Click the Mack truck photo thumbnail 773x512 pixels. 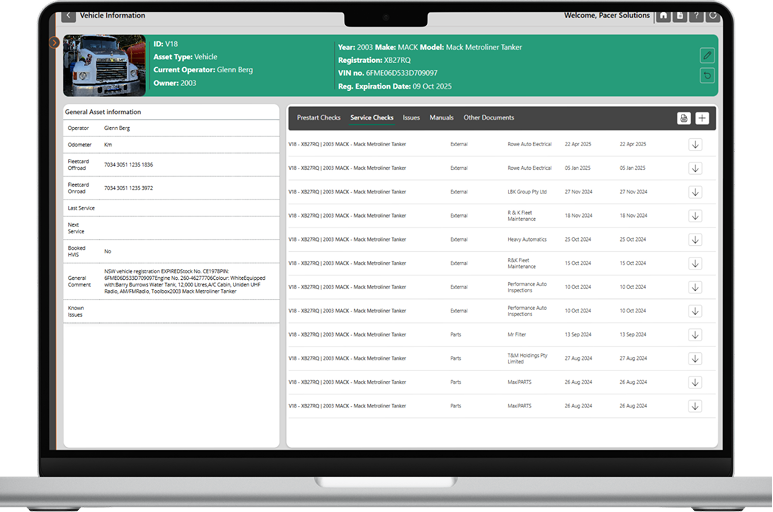104,66
